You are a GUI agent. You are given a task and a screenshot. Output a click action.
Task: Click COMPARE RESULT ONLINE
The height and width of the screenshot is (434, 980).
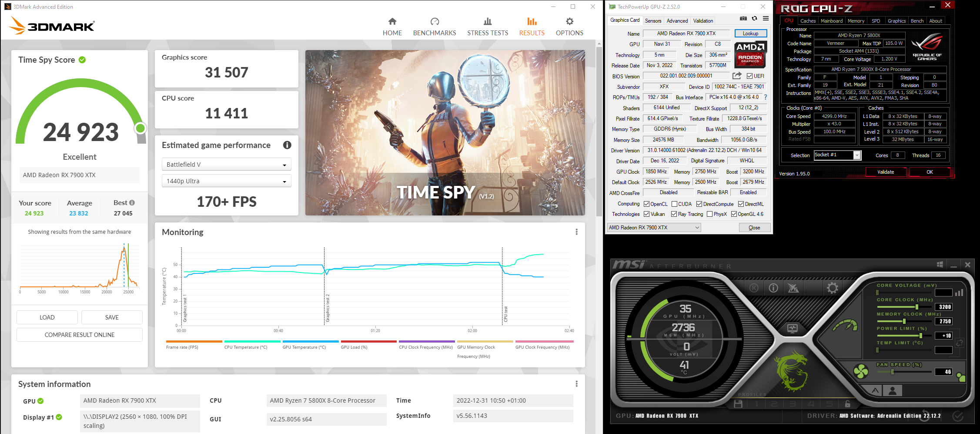pos(80,335)
